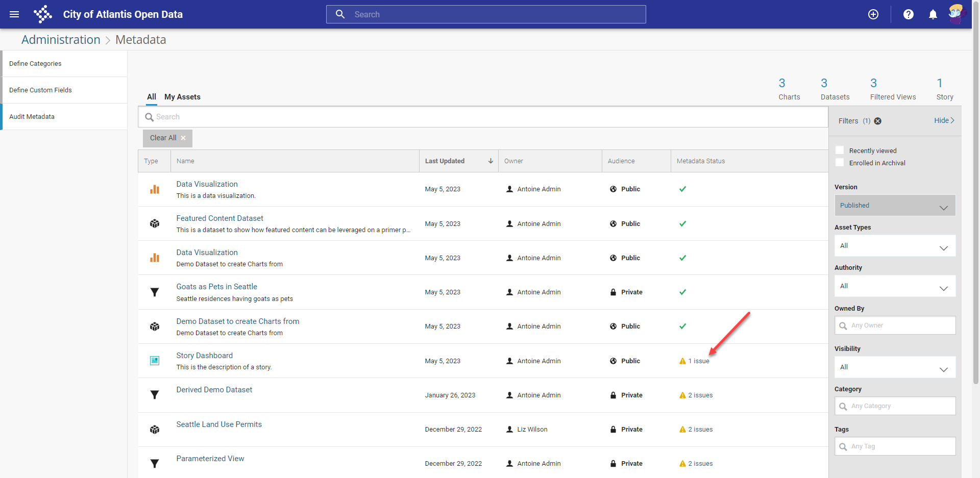Click the top Search field
This screenshot has height=478, width=980.
tap(486, 14)
